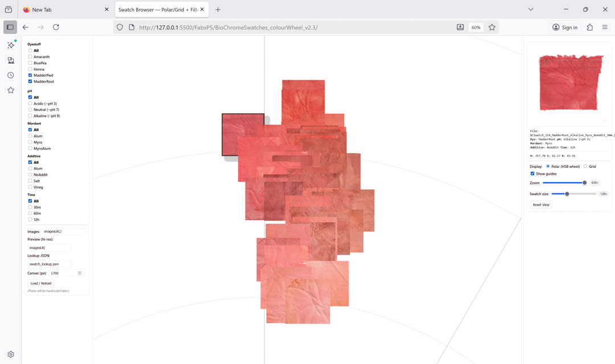
Task: Uncheck the MadderRoot dyestuff filter
Action: [x=30, y=81]
